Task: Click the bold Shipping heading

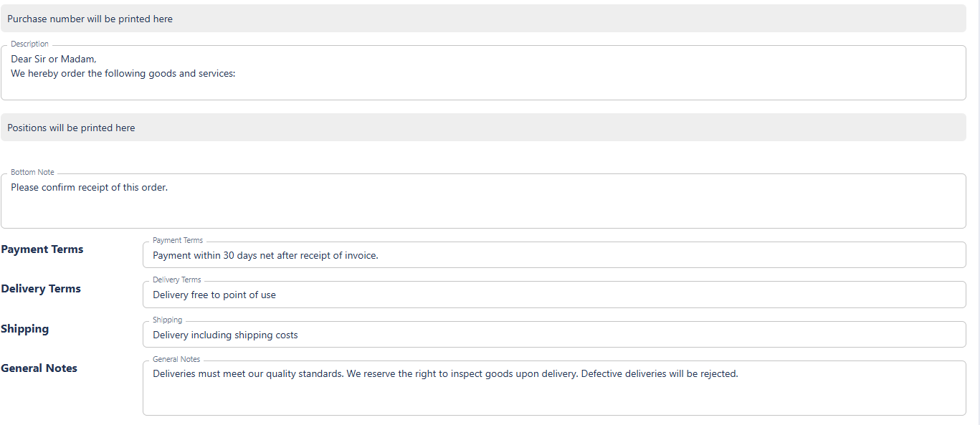Action: tap(25, 329)
